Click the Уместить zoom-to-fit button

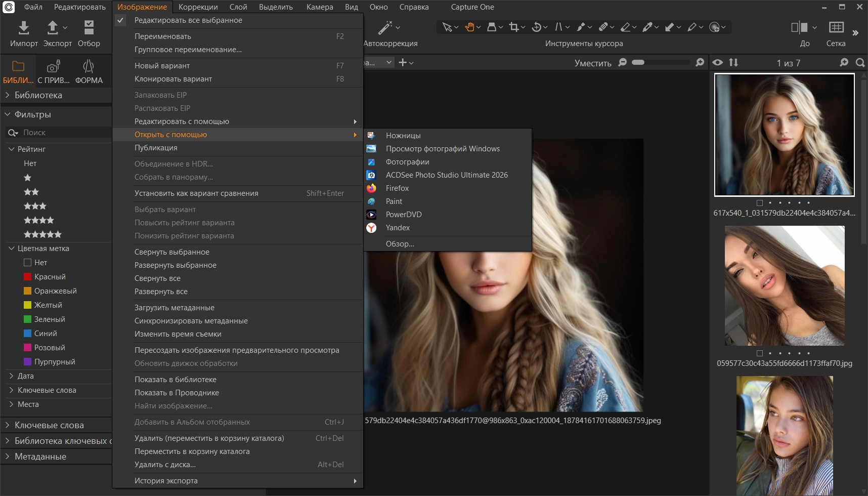tap(593, 63)
